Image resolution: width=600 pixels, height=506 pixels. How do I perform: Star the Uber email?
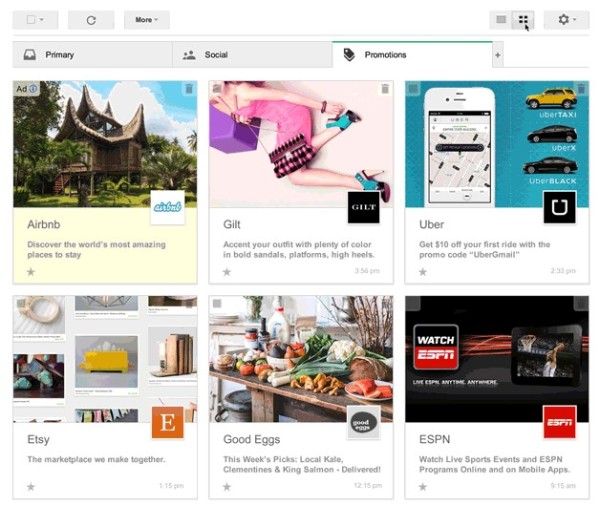[423, 272]
